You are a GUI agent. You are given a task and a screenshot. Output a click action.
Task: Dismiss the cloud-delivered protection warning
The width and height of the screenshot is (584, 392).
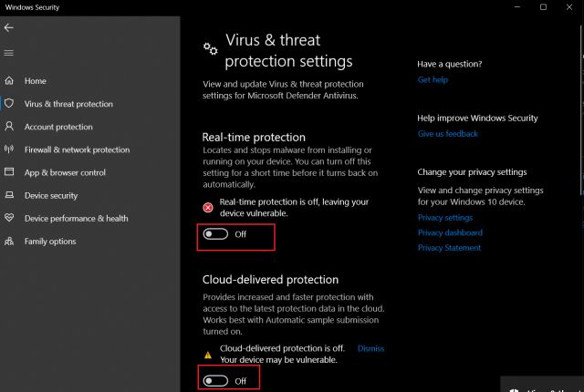(370, 348)
